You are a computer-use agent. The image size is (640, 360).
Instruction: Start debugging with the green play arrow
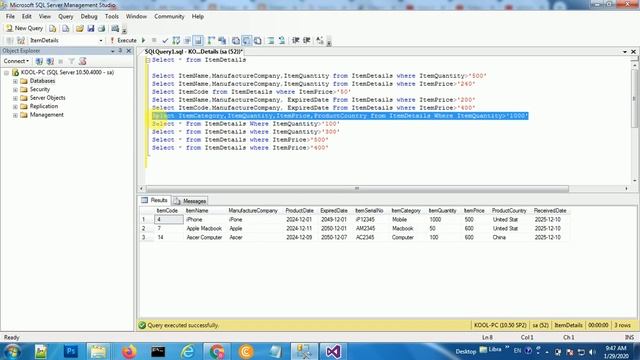[144, 40]
